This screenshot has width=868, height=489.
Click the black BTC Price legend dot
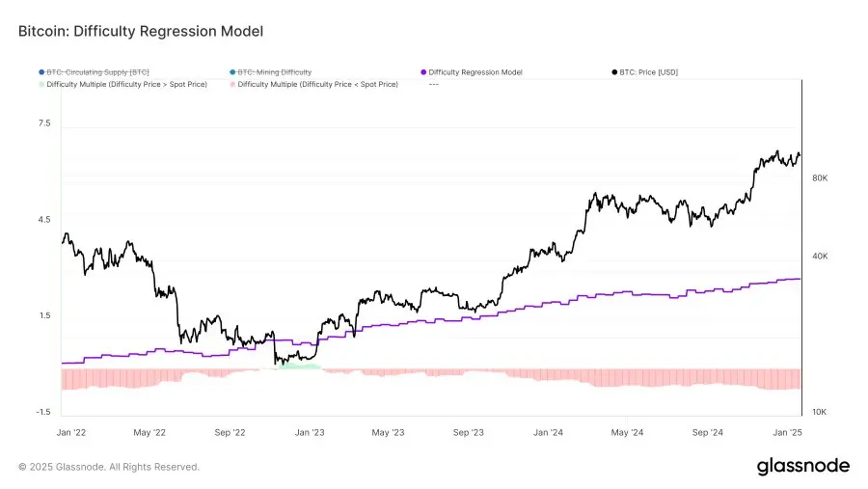[614, 71]
